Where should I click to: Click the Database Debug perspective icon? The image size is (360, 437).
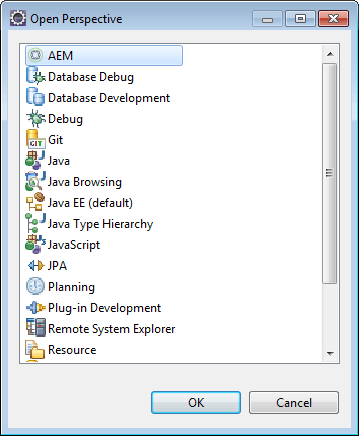[x=35, y=76]
